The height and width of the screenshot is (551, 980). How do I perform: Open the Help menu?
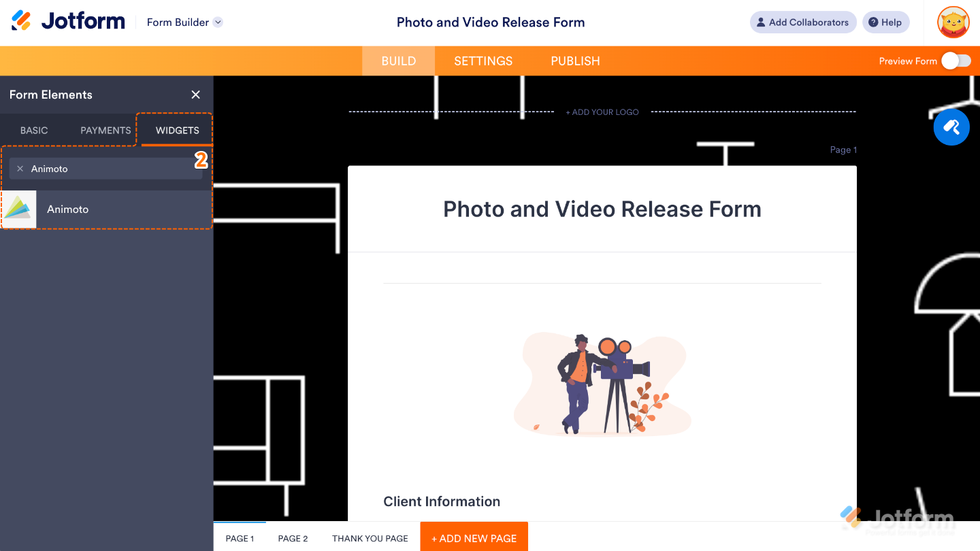[885, 22]
